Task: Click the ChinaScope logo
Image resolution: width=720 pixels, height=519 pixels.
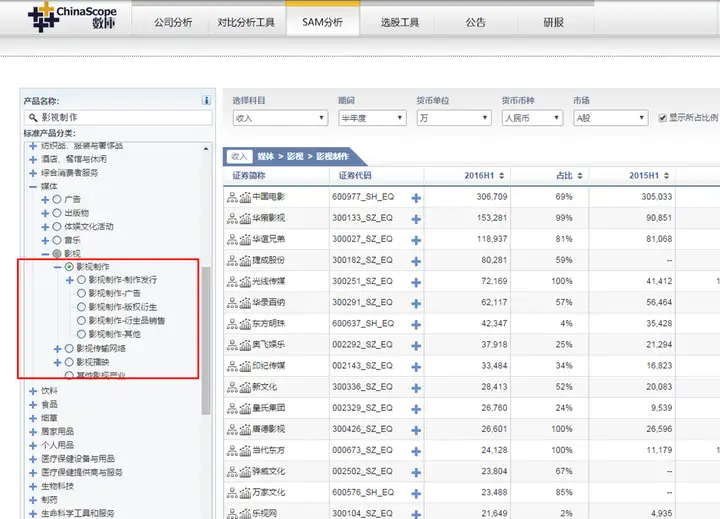Action: tap(73, 17)
